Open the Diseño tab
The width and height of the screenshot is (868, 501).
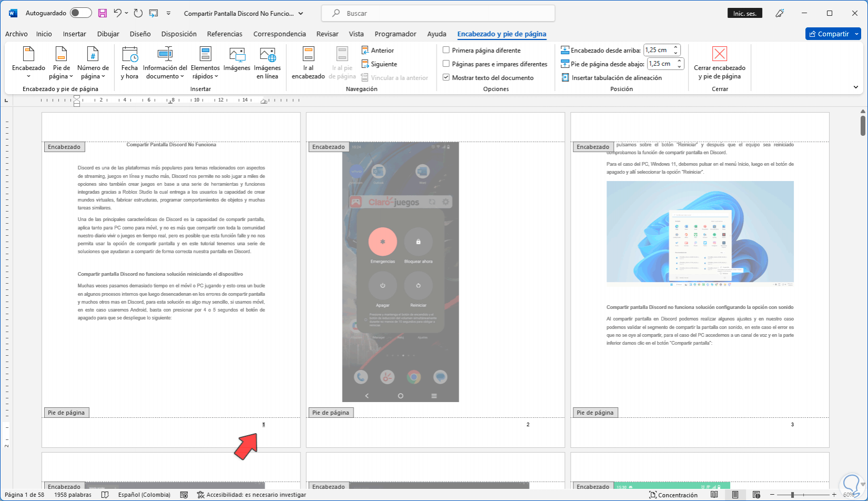tap(140, 34)
